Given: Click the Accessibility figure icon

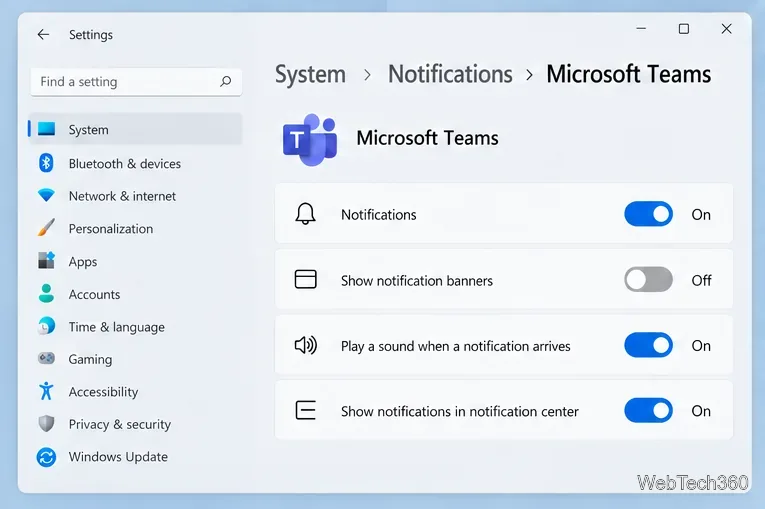Looking at the screenshot, I should pyautogui.click(x=46, y=391).
